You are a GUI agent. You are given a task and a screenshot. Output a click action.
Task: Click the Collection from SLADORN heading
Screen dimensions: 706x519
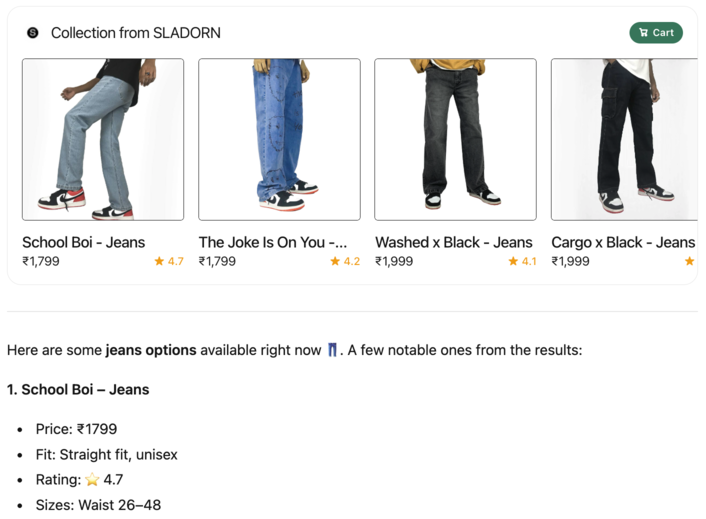click(x=136, y=33)
